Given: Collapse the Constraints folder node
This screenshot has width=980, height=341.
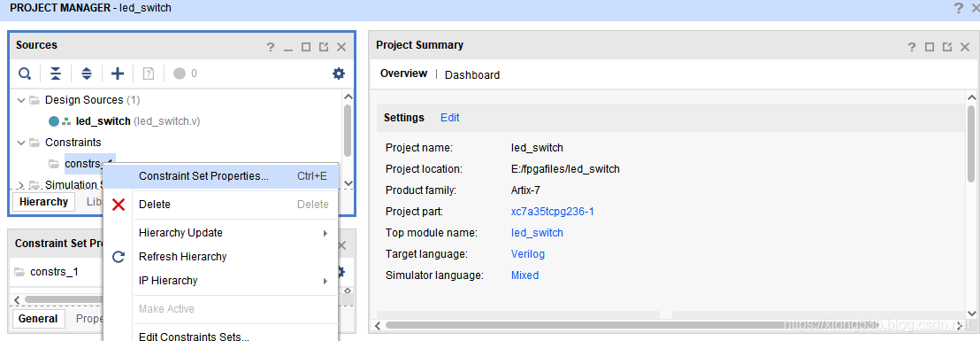Looking at the screenshot, I should pyautogui.click(x=21, y=143).
